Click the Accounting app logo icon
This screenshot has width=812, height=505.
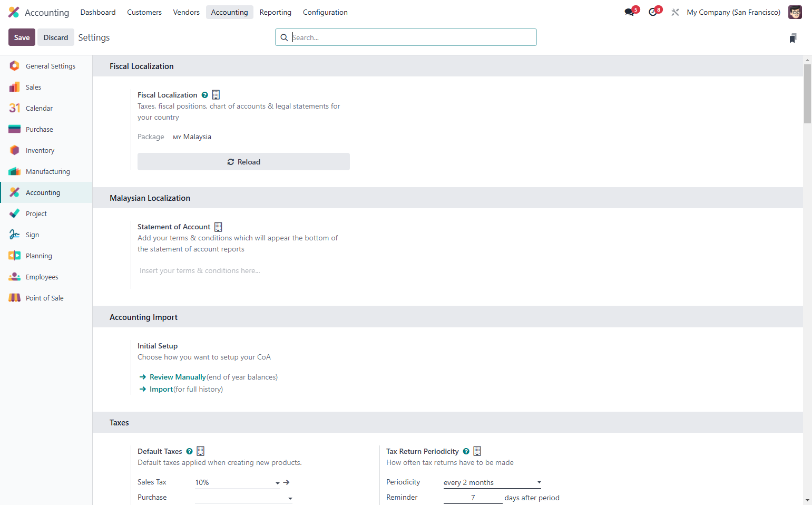[x=14, y=12]
